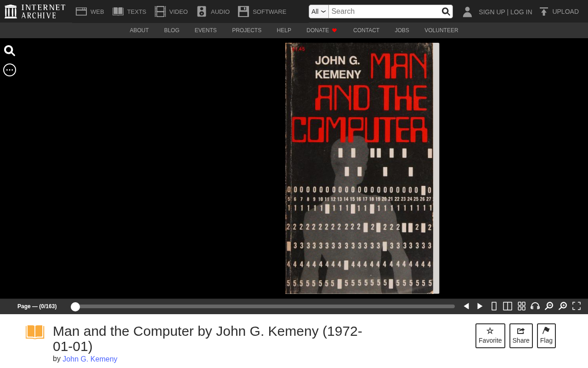Open the Projects link
This screenshot has height=368, width=588.
[247, 30]
